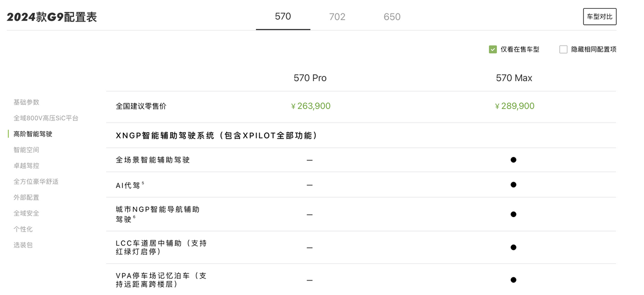Navigate to 智能空间 section

[x=26, y=150]
